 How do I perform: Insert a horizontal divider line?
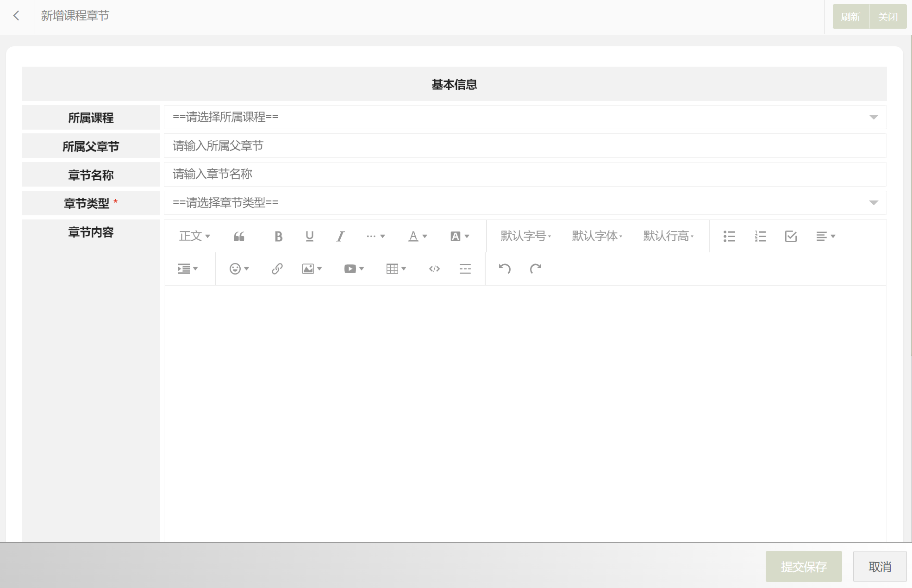point(465,269)
